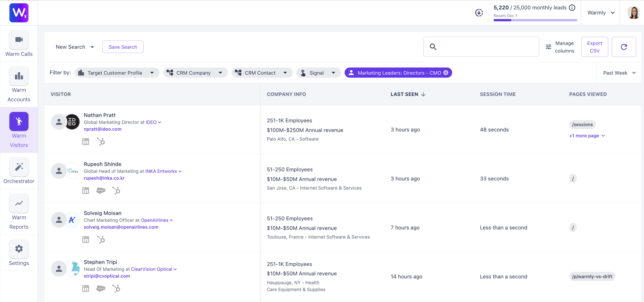Remove Marketing Leaders: Directors - CMO filter
The image size is (644, 302).
(446, 73)
